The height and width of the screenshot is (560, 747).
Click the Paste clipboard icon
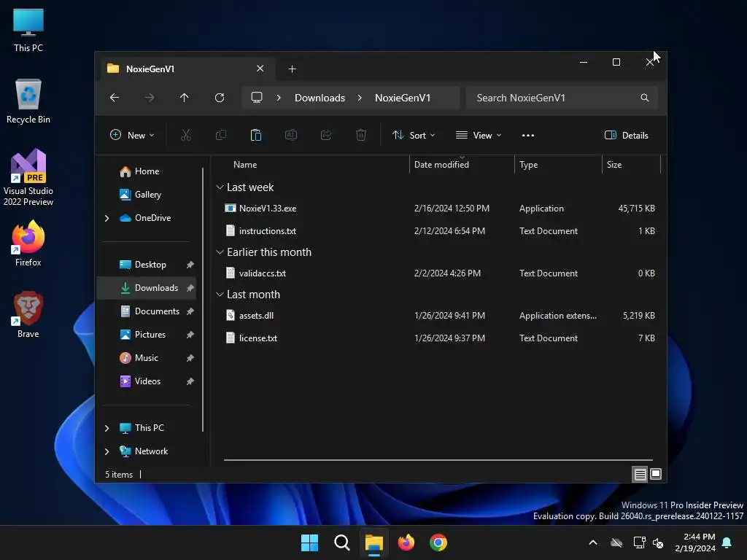click(x=256, y=135)
